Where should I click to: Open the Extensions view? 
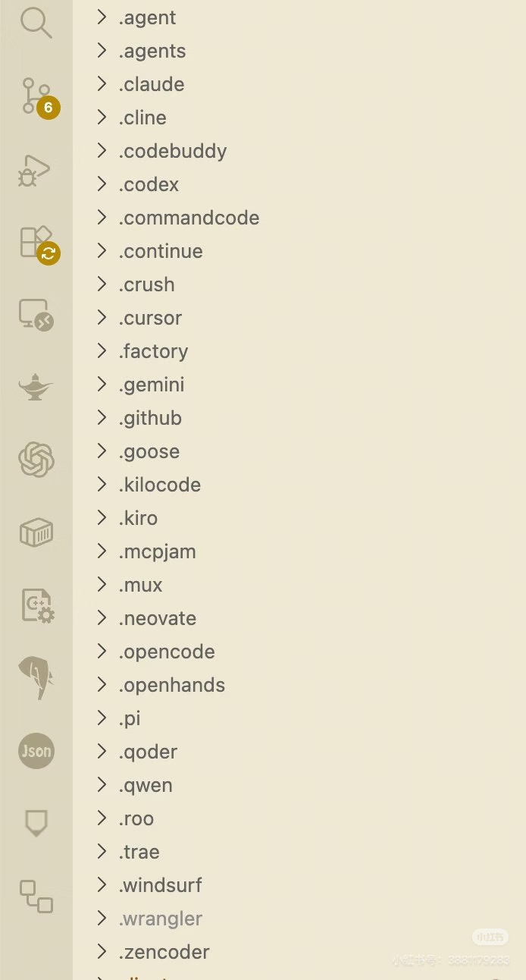tap(36, 242)
